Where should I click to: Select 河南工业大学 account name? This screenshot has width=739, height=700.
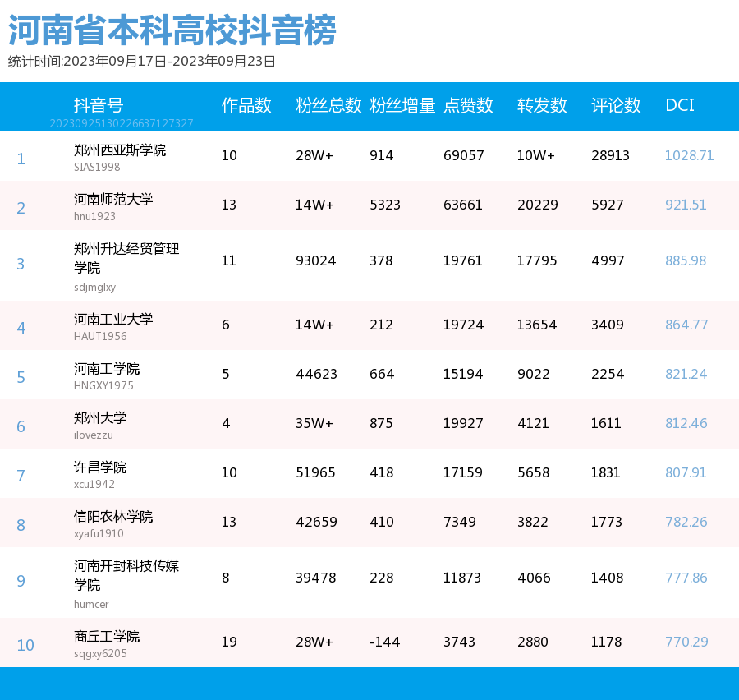(x=113, y=319)
